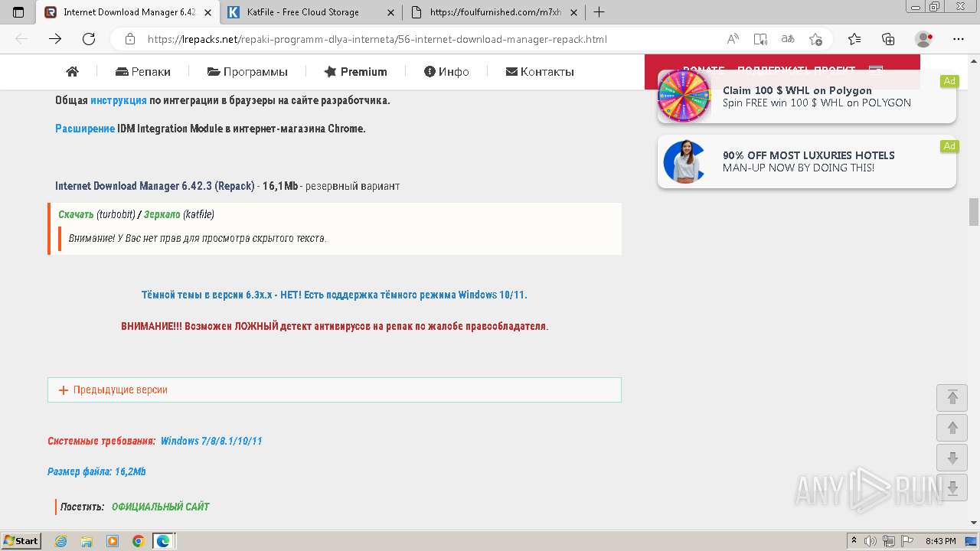Launch Google Chrome from taskbar

click(139, 541)
